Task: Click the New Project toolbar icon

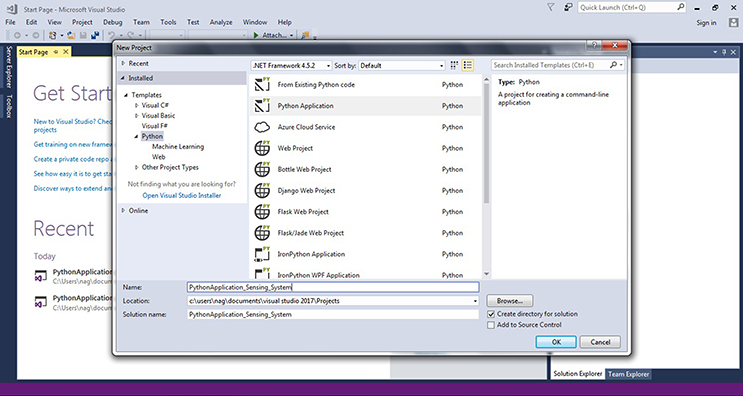Action: [x=53, y=35]
